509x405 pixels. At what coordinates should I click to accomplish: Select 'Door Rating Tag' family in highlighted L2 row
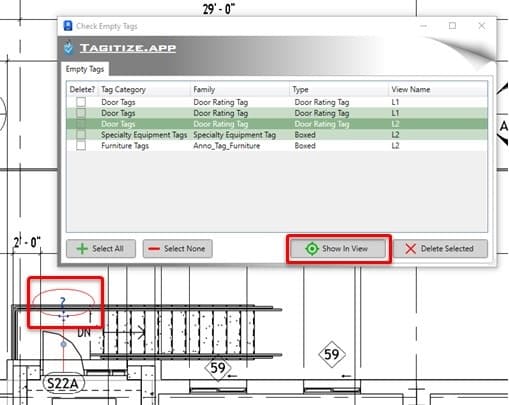click(x=221, y=124)
